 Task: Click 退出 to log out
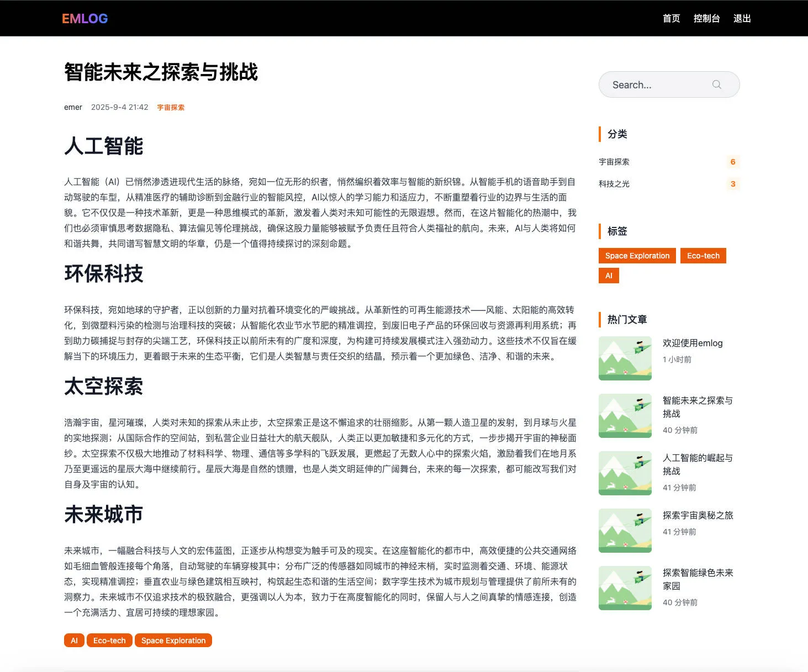742,18
